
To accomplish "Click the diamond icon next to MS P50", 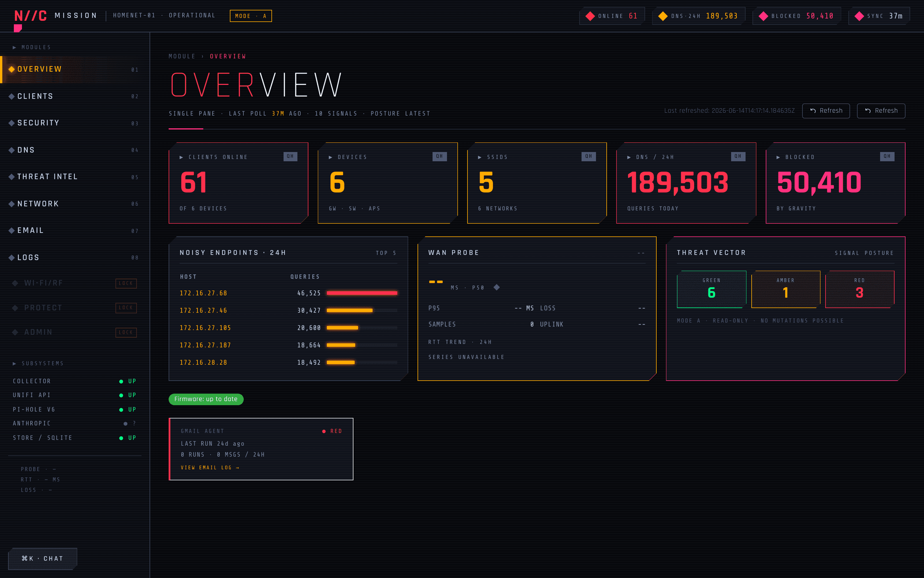I will click(x=496, y=288).
